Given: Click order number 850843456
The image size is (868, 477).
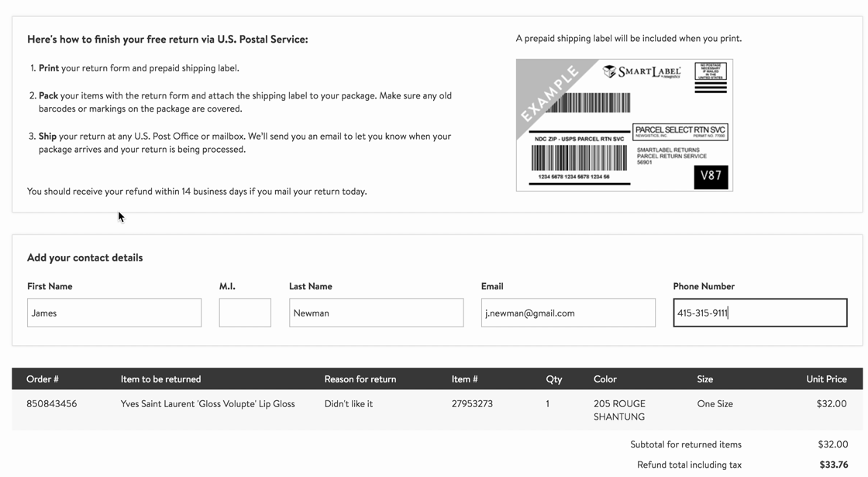Looking at the screenshot, I should point(52,404).
